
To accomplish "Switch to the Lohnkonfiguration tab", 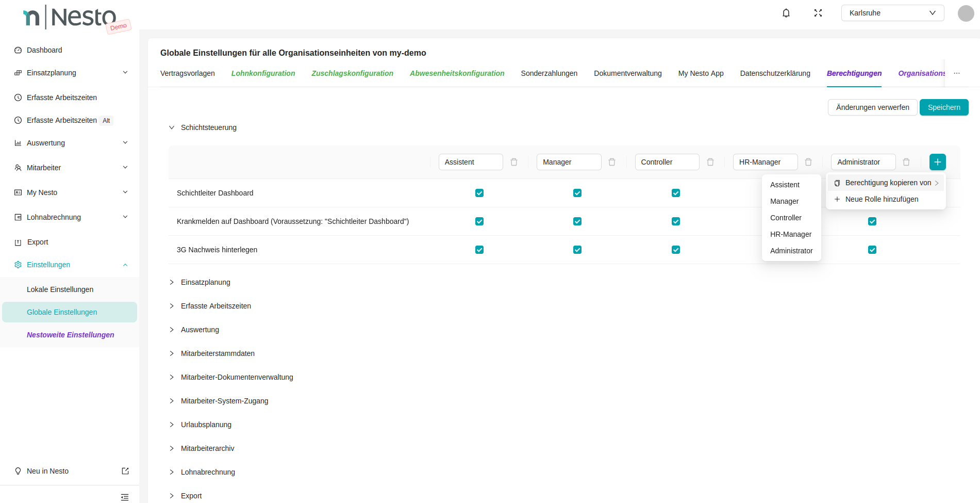I will [263, 73].
